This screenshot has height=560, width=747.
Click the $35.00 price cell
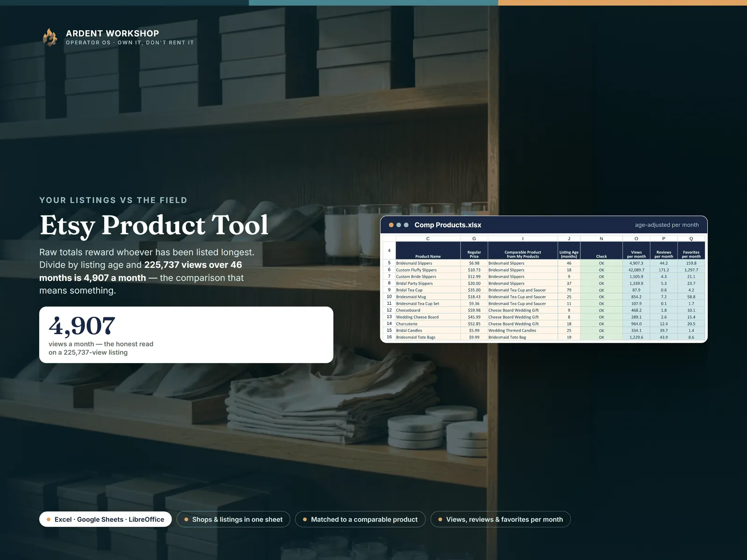coord(474,290)
